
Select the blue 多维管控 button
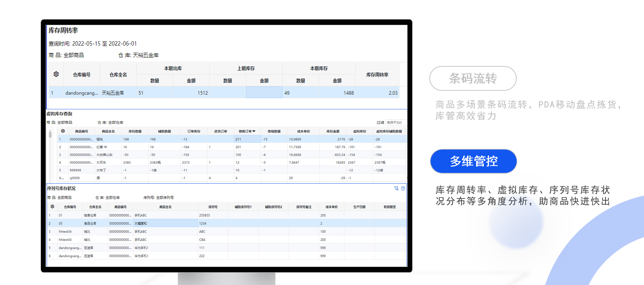pyautogui.click(x=474, y=161)
